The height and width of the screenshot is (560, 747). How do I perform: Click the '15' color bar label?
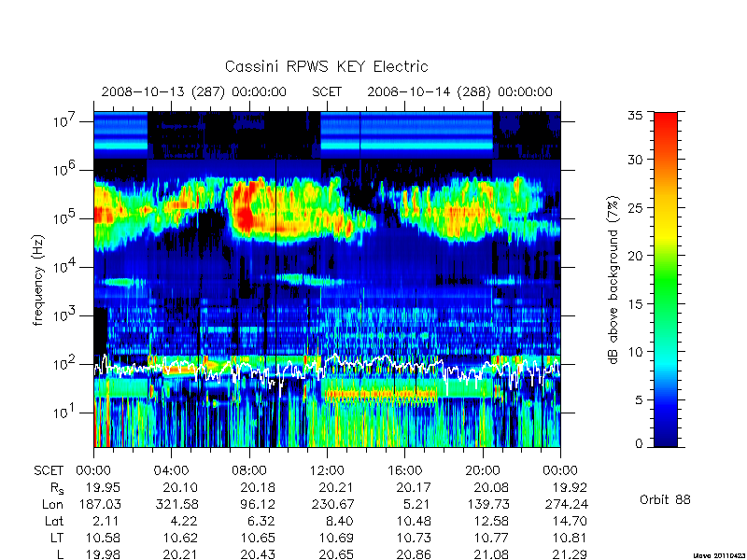(636, 304)
